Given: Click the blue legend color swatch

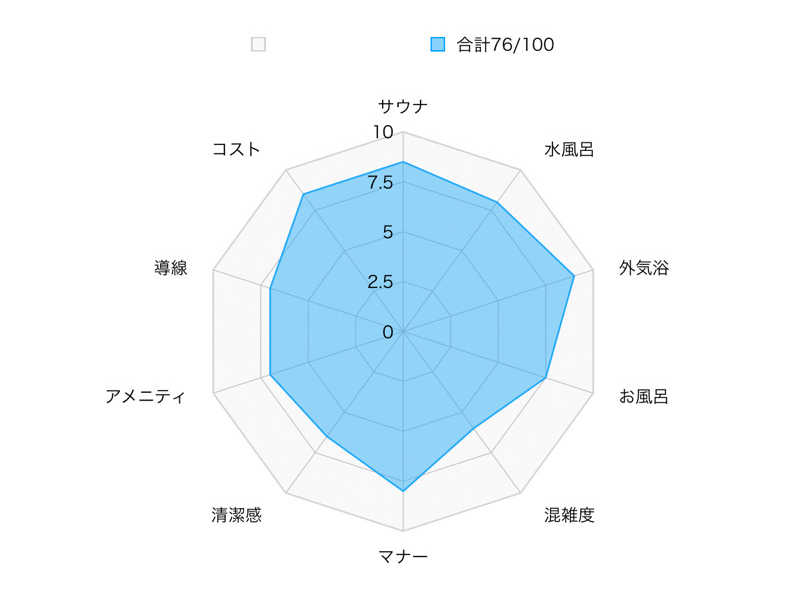Looking at the screenshot, I should point(437,44).
